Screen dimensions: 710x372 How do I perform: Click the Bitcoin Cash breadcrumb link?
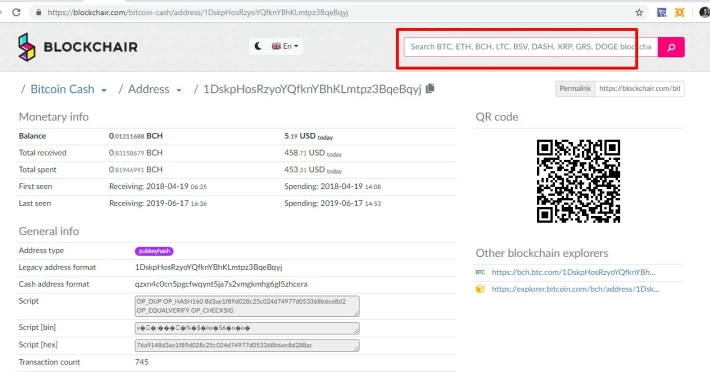pos(62,89)
